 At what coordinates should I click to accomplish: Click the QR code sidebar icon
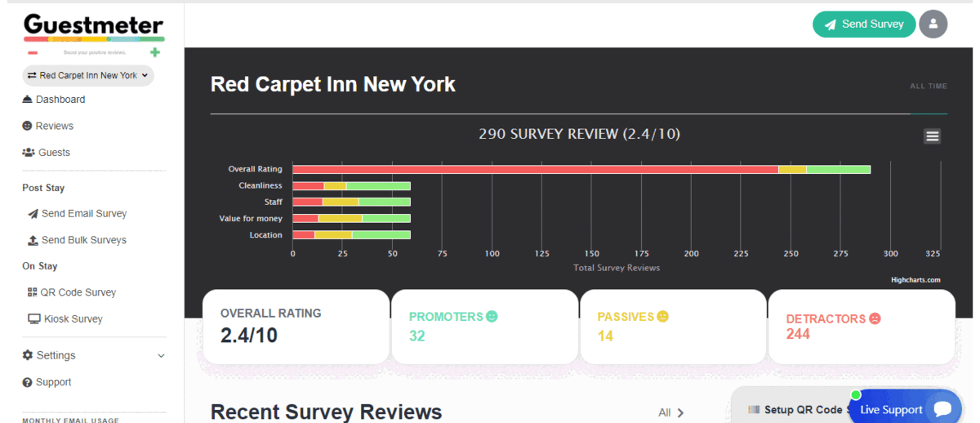pyautogui.click(x=33, y=292)
